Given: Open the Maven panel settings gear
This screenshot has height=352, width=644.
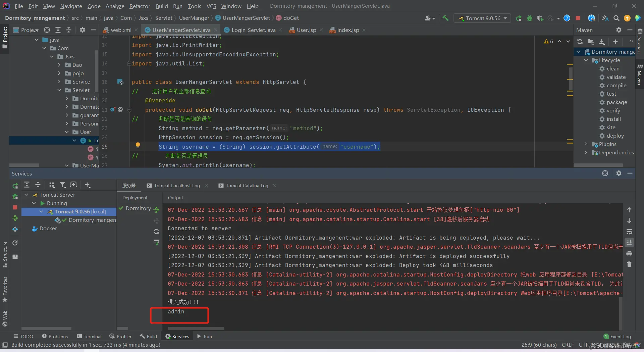Looking at the screenshot, I should tap(619, 30).
